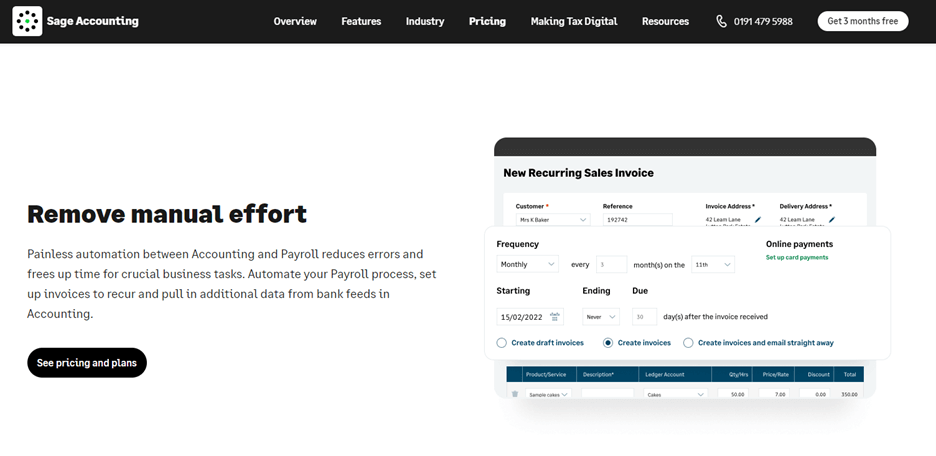Go to the Pricing page
The width and height of the screenshot is (936, 456).
click(487, 21)
